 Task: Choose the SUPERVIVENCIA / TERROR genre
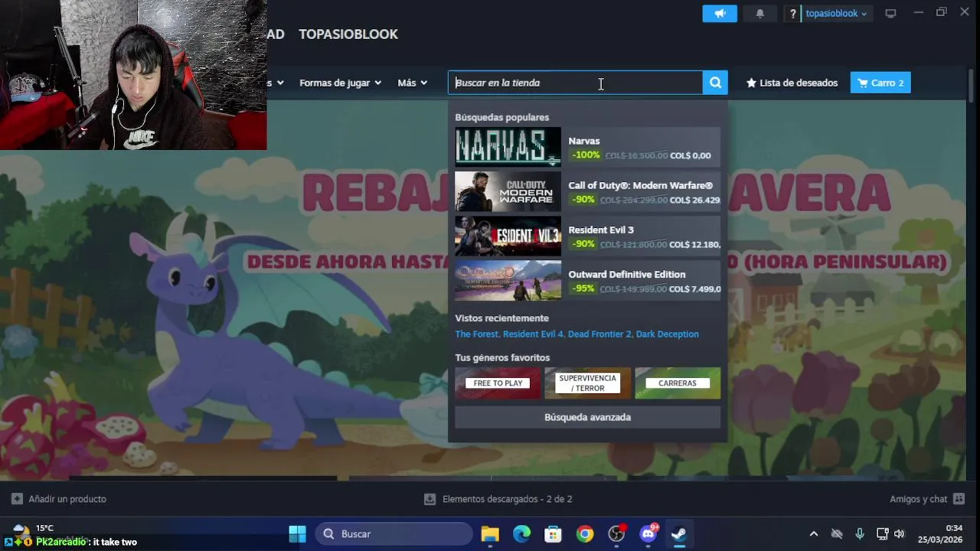[x=587, y=383]
